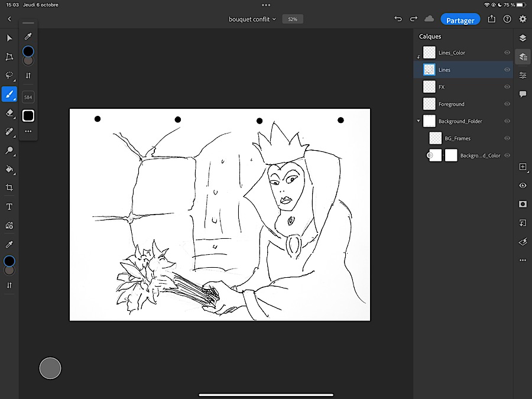Open the 52% zoom level field
This screenshot has width=532, height=399.
293,20
